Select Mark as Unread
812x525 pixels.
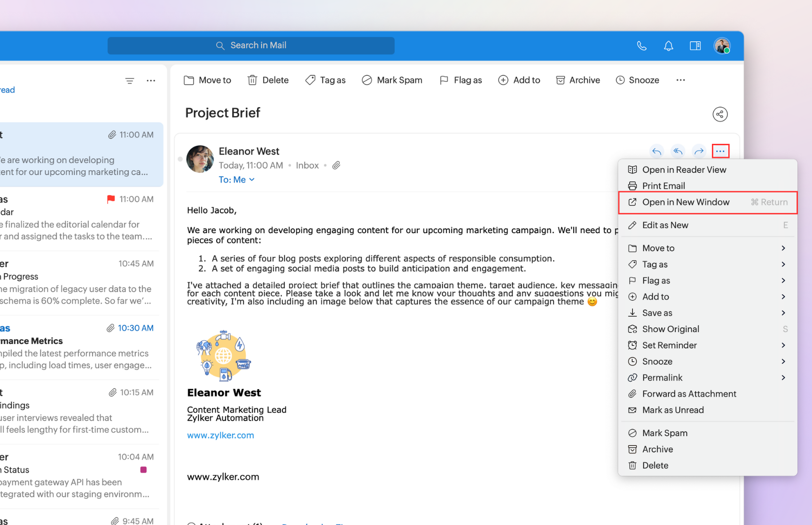(x=708, y=410)
